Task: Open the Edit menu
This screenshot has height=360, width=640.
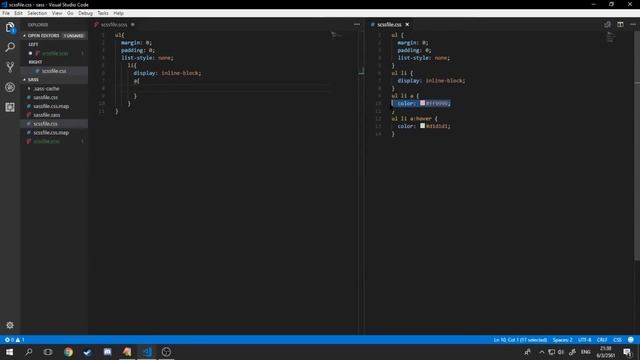Action: [x=18, y=13]
